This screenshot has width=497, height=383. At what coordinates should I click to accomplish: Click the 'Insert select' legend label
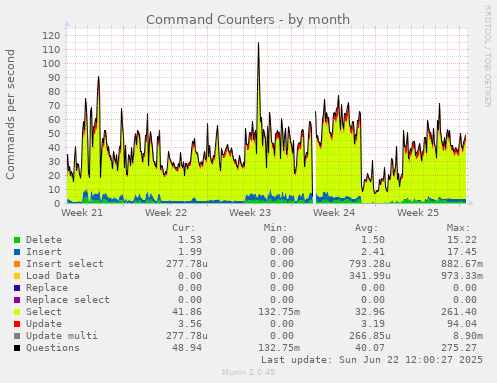click(65, 264)
